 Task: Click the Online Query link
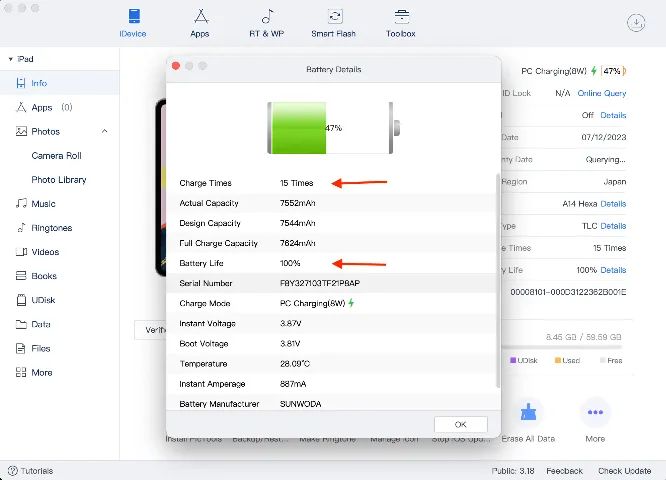coord(601,93)
